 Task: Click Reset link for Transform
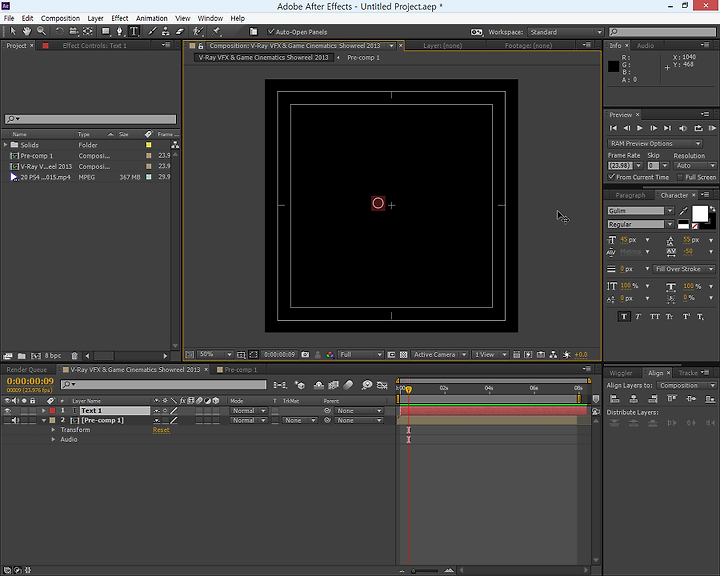[x=161, y=430]
